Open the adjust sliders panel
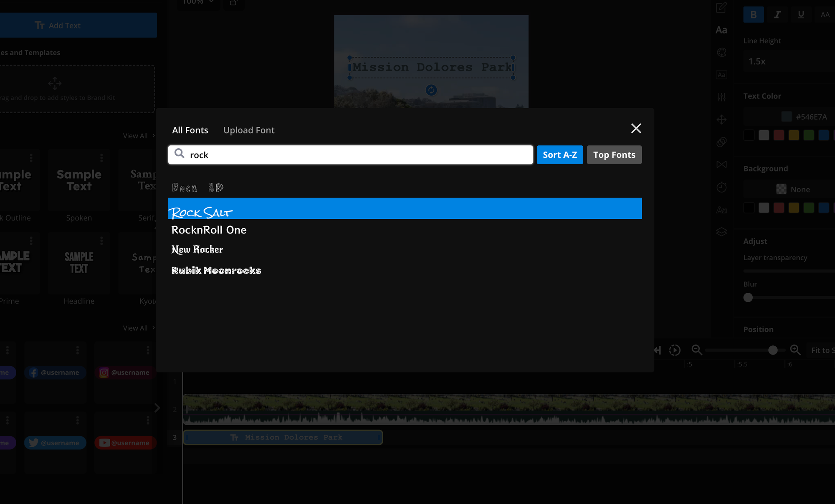Viewport: 835px width, 504px height. pyautogui.click(x=722, y=97)
